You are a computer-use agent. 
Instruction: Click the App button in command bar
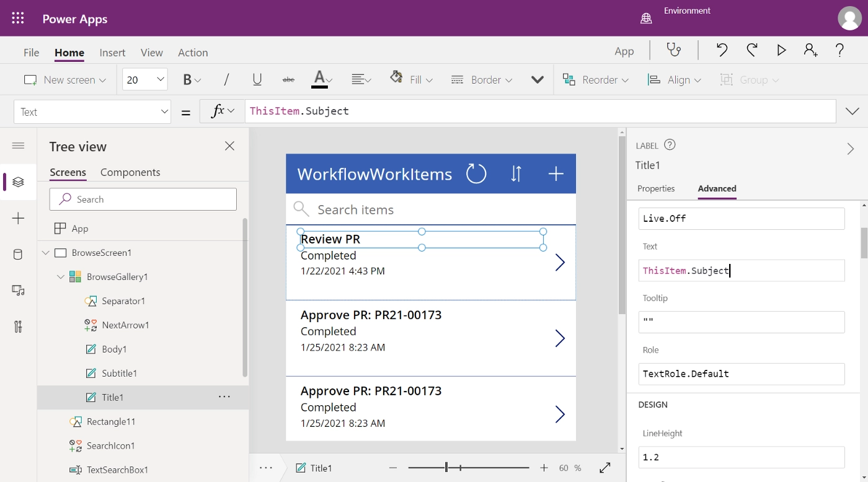tap(624, 51)
